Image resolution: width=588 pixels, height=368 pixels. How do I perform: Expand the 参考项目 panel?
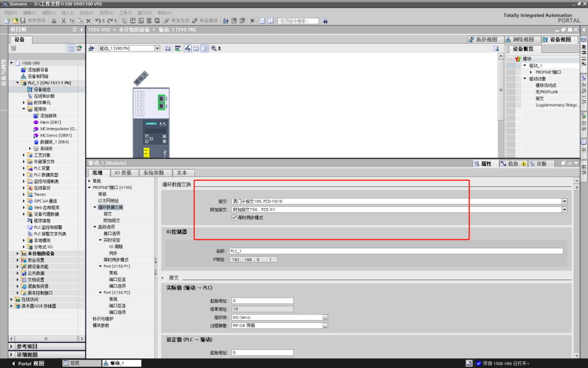[12, 346]
